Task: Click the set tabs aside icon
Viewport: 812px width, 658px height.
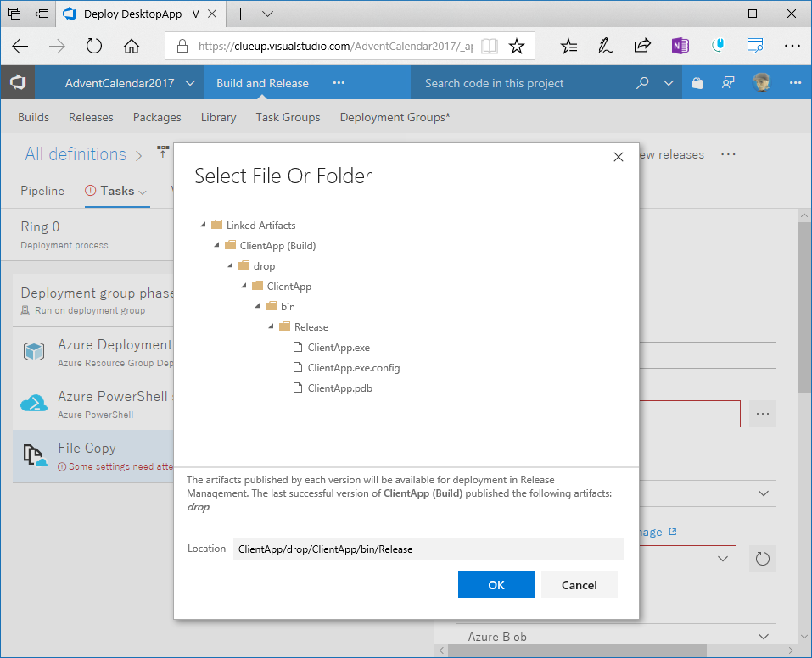Action: 42,14
